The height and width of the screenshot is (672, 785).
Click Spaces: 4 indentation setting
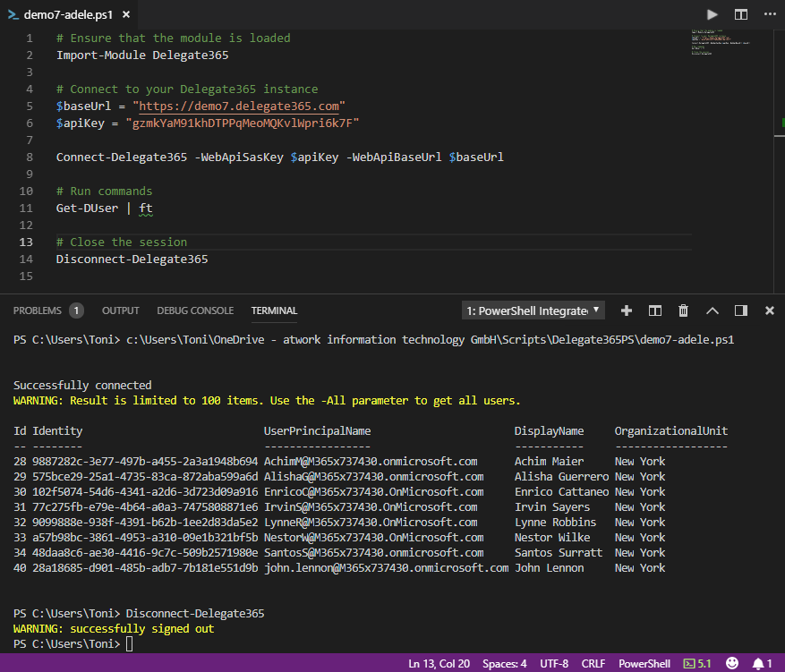[x=505, y=663]
